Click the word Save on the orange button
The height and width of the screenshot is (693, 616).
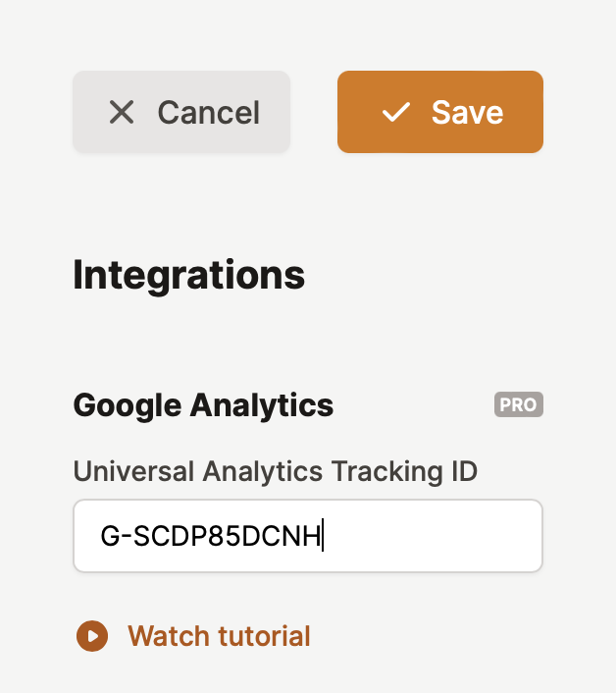tap(467, 112)
